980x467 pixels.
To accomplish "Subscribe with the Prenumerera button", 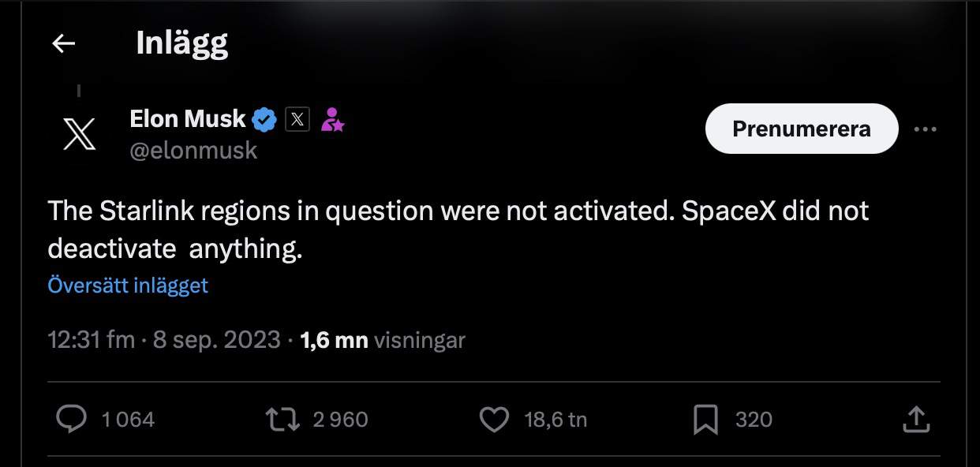I will [802, 129].
